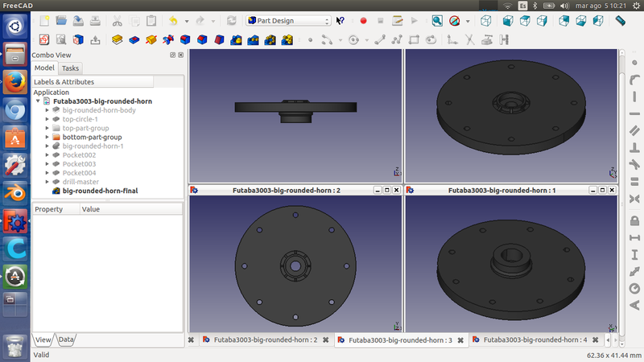Toggle floating of the Combo View panel
The width and height of the screenshot is (644, 362).
pyautogui.click(x=173, y=55)
